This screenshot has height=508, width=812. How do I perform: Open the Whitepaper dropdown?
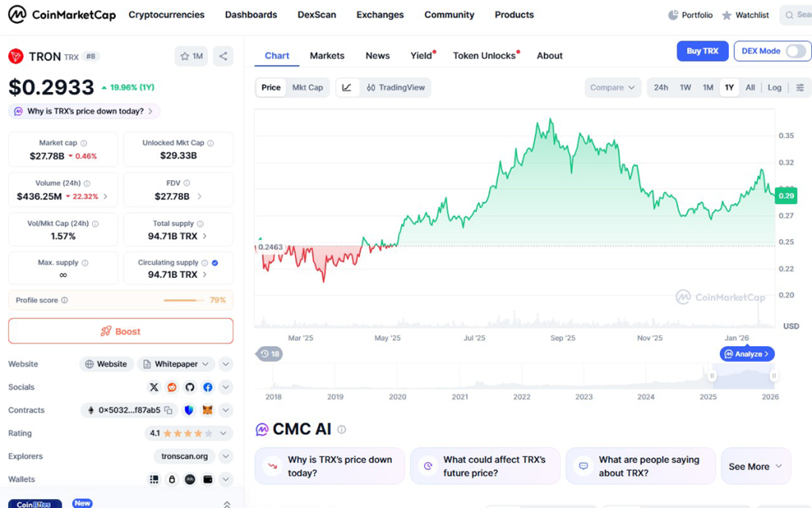click(x=176, y=364)
